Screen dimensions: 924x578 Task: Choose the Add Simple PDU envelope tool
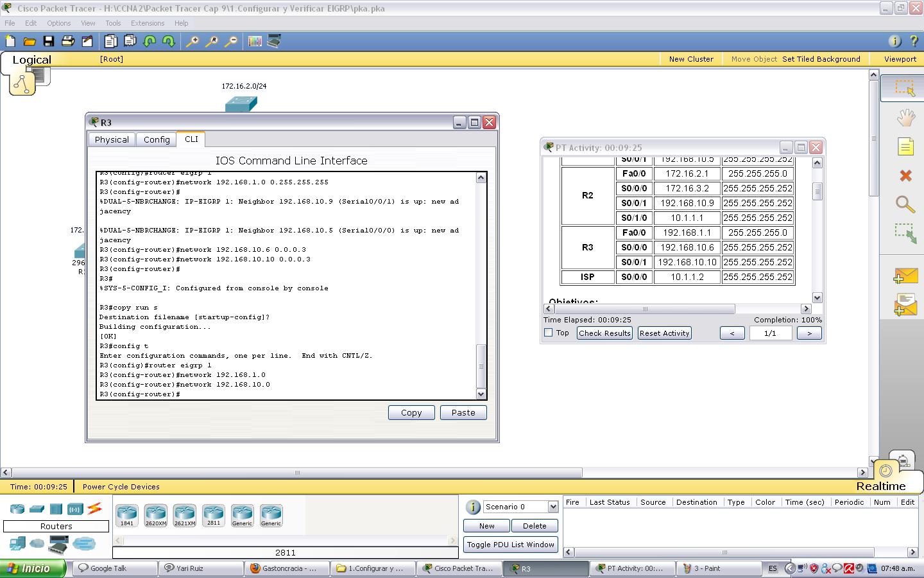pos(905,276)
